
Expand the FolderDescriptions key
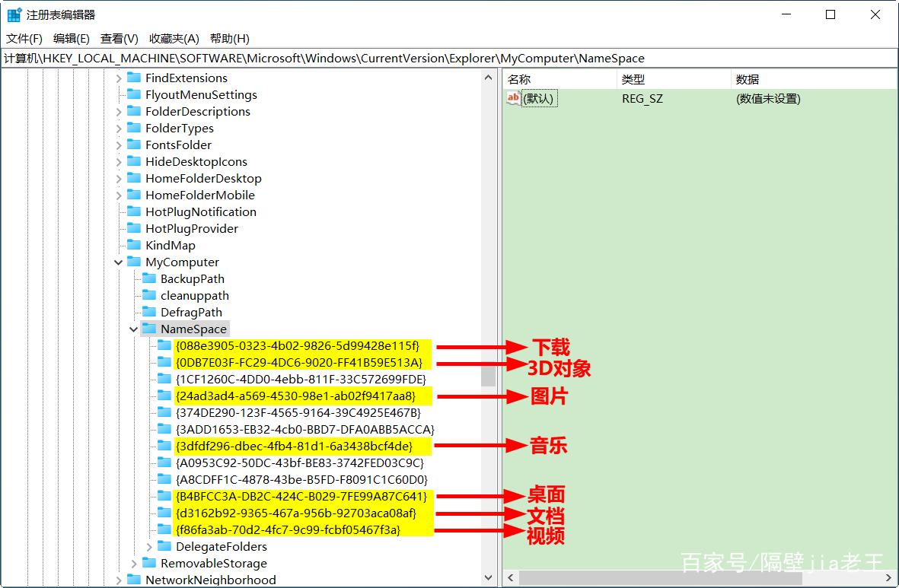(x=119, y=112)
